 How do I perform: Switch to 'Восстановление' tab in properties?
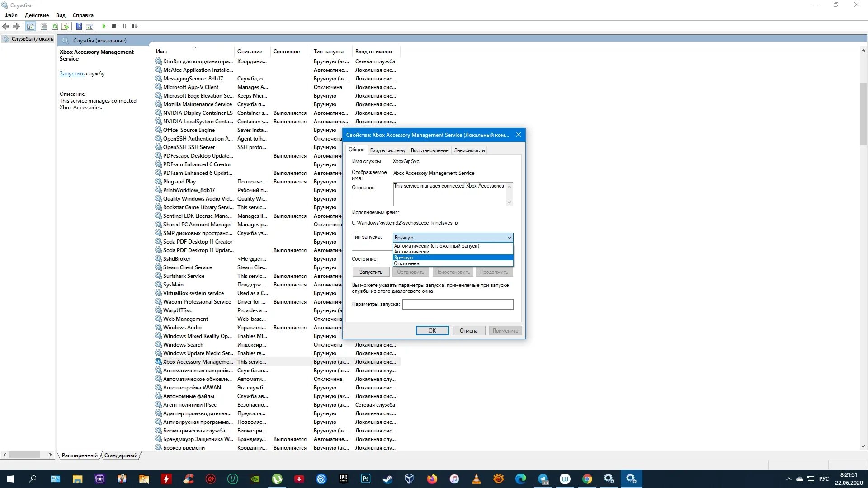click(428, 150)
